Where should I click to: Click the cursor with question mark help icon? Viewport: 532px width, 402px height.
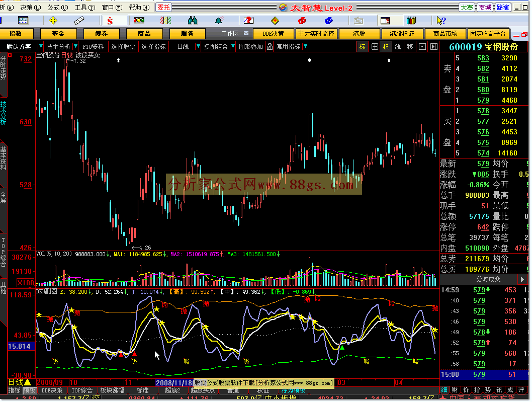coord(440,21)
